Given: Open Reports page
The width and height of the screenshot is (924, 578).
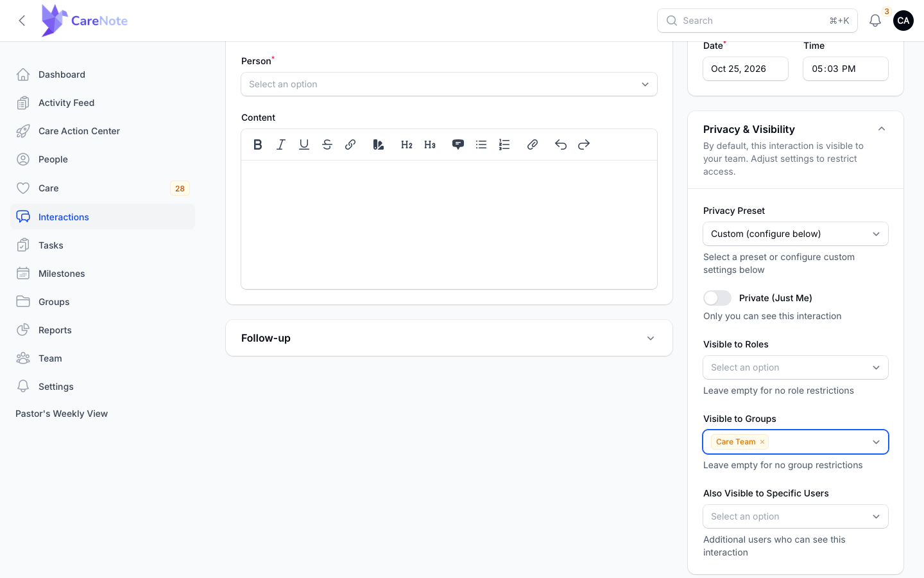Looking at the screenshot, I should 103,330.
